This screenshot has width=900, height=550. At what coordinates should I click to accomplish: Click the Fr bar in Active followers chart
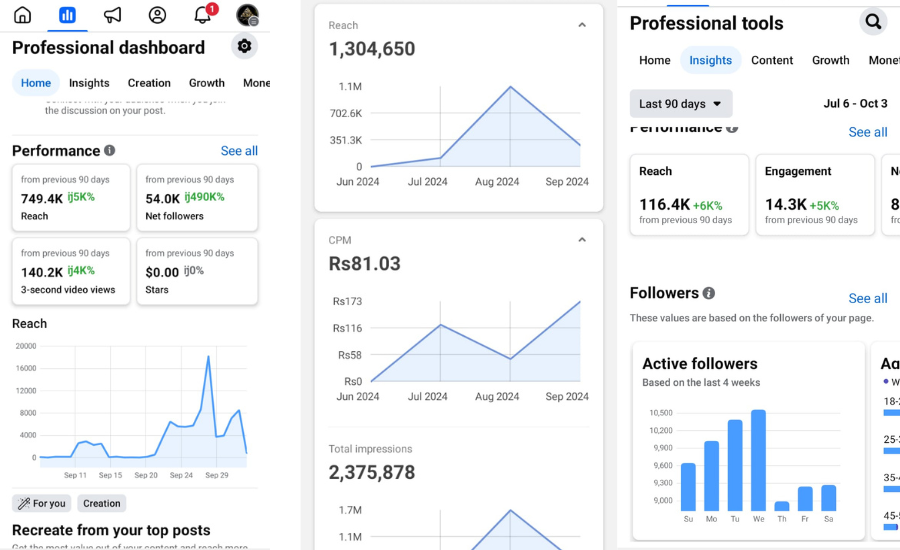point(805,499)
